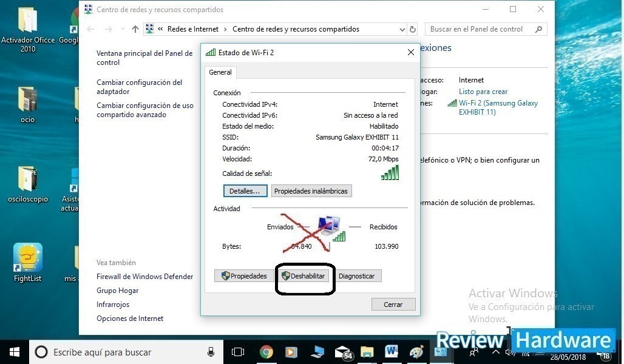Click the search magnifier icon

539,29
